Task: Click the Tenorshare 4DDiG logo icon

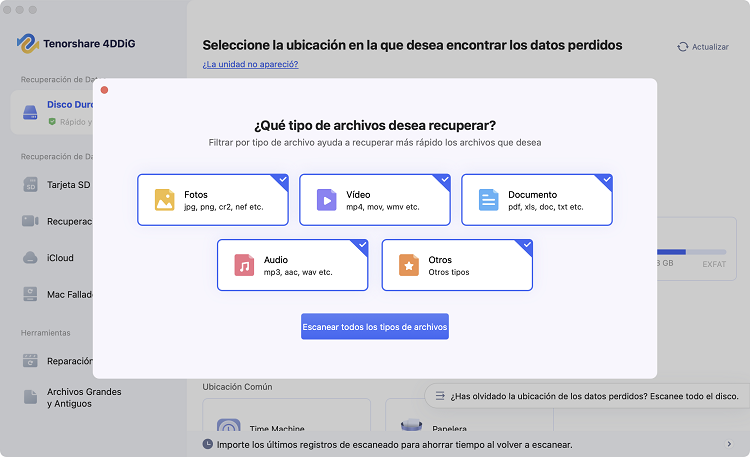Action: pos(28,44)
